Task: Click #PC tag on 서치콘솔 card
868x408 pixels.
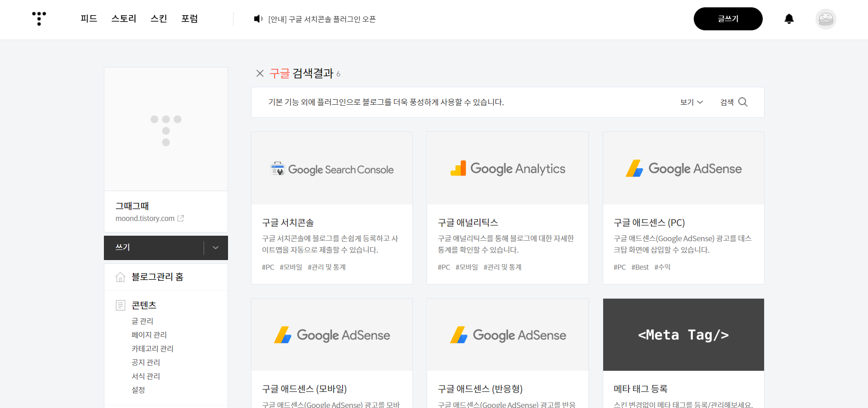Action: 268,267
